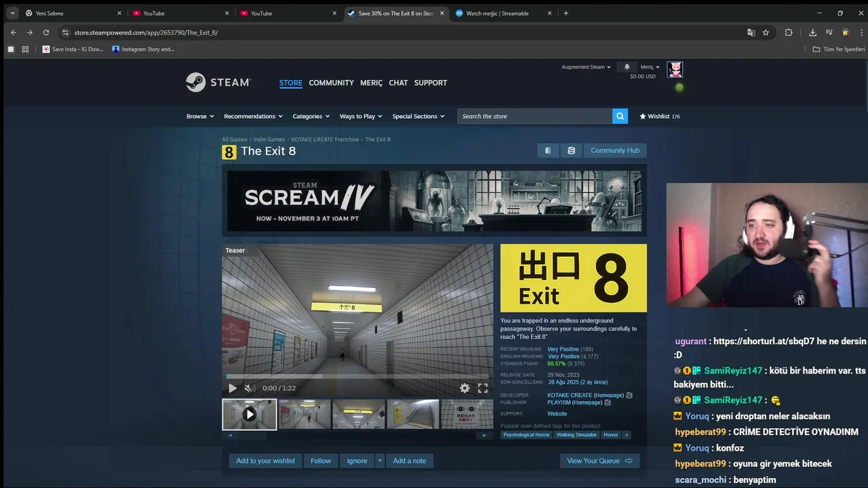This screenshot has width=868, height=488.
Task: Open the Augmented Steam dropdown
Action: click(586, 67)
